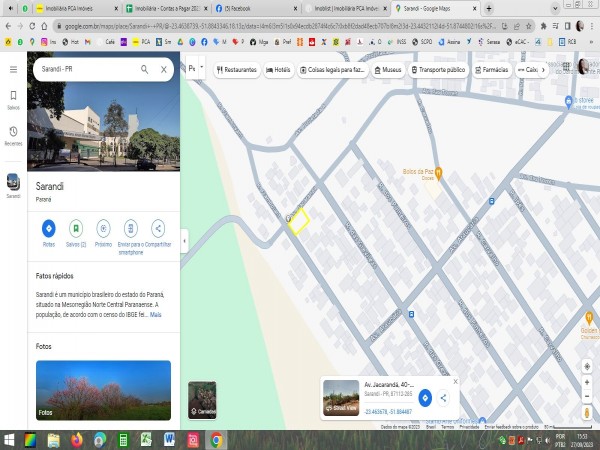Select the Farmácias category chip
Screen dimensions: 600x450
(x=489, y=70)
